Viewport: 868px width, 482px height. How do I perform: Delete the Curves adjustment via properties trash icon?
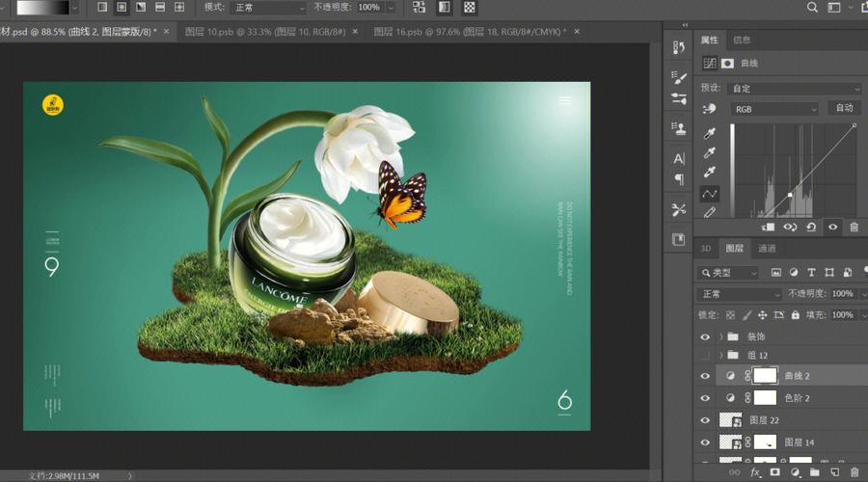pos(854,227)
